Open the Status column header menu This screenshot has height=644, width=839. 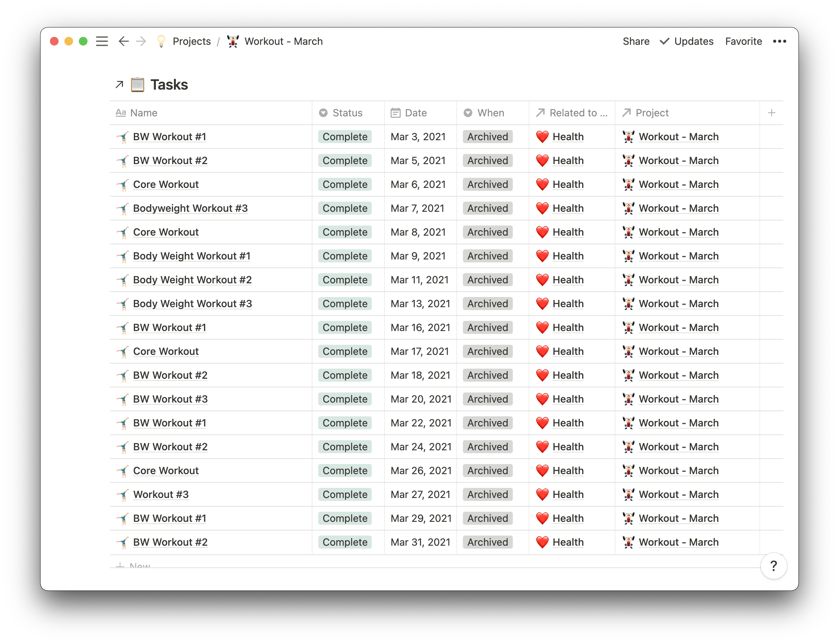[347, 113]
